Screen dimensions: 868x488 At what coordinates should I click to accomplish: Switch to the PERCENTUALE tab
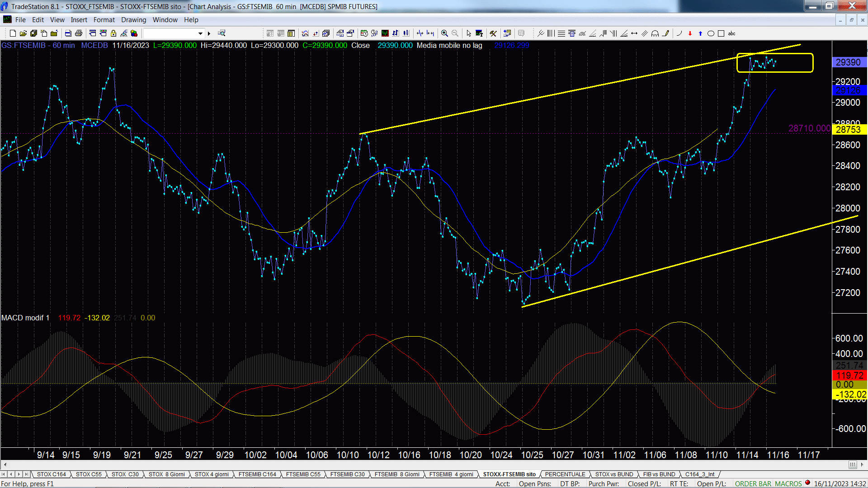[x=565, y=474]
